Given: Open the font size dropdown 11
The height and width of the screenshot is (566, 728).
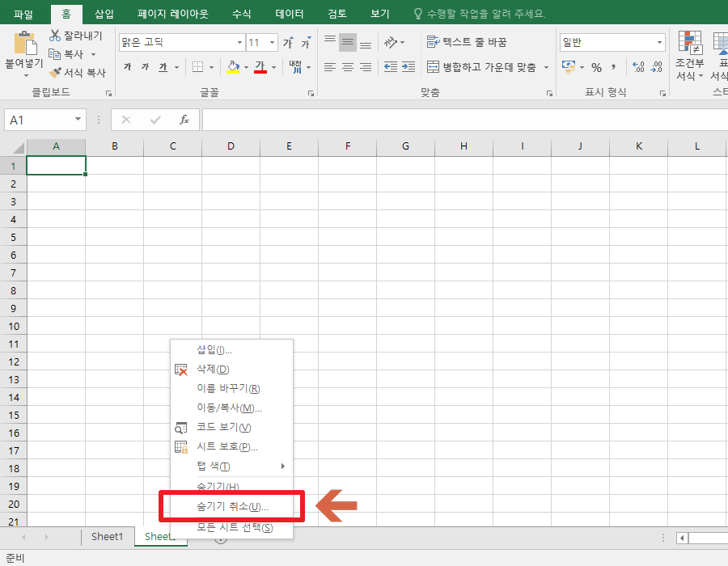Looking at the screenshot, I should tap(272, 43).
